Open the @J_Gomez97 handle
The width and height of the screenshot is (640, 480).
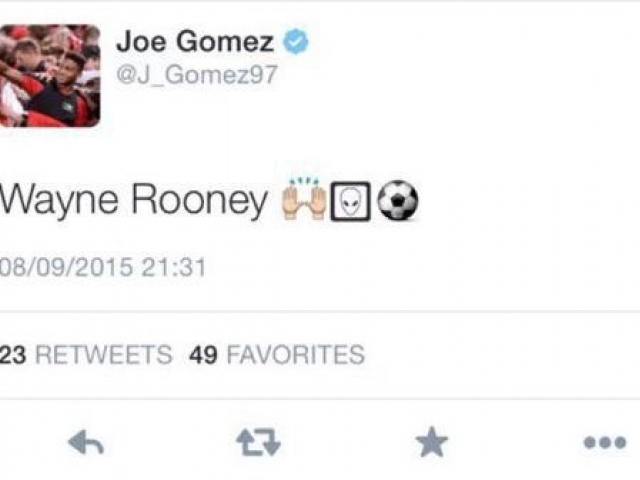point(197,75)
